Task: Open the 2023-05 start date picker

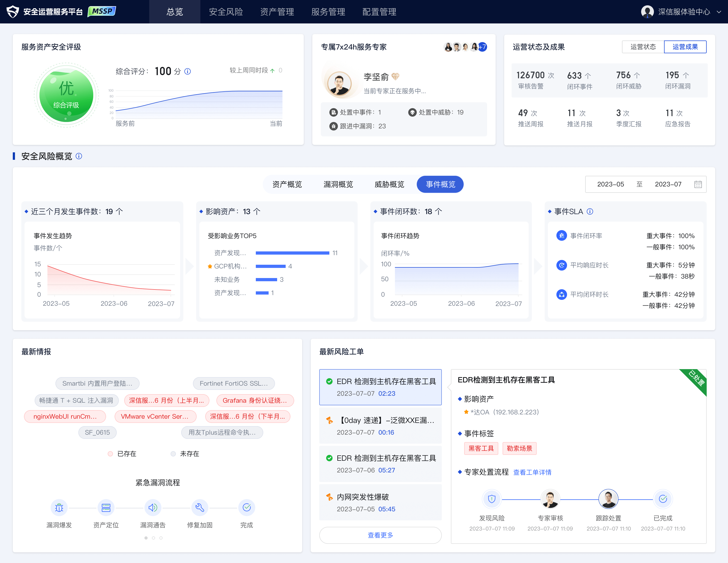Action: pos(610,184)
